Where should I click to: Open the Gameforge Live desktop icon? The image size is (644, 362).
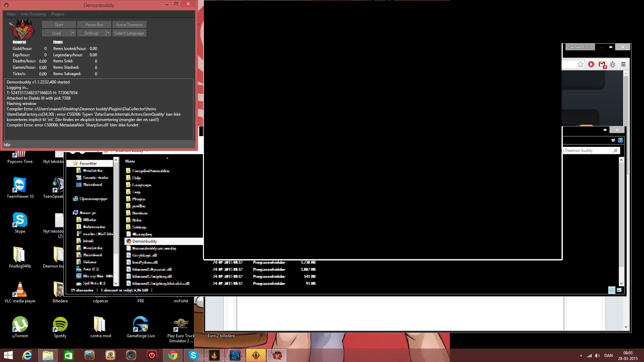coord(141,327)
